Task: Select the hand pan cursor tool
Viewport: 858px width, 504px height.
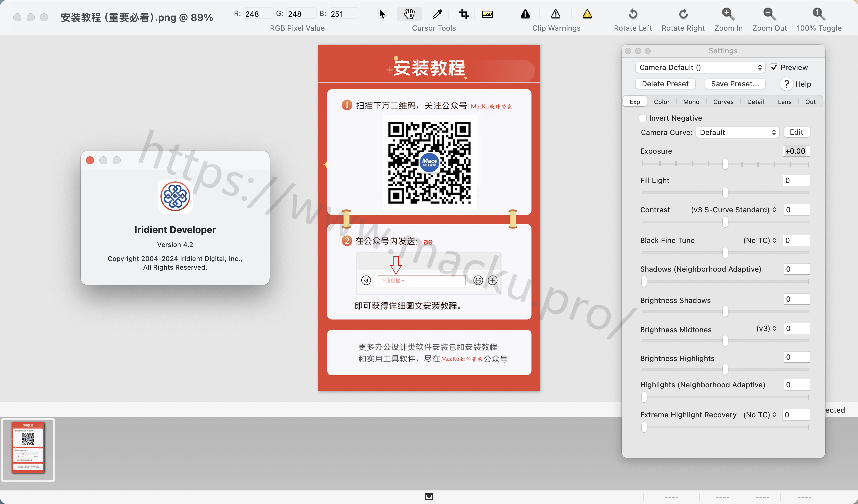Action: click(409, 14)
